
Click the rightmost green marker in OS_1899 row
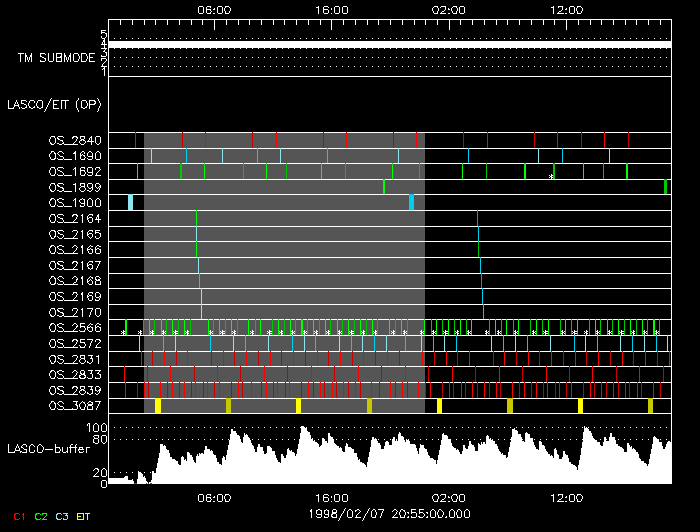(666, 187)
